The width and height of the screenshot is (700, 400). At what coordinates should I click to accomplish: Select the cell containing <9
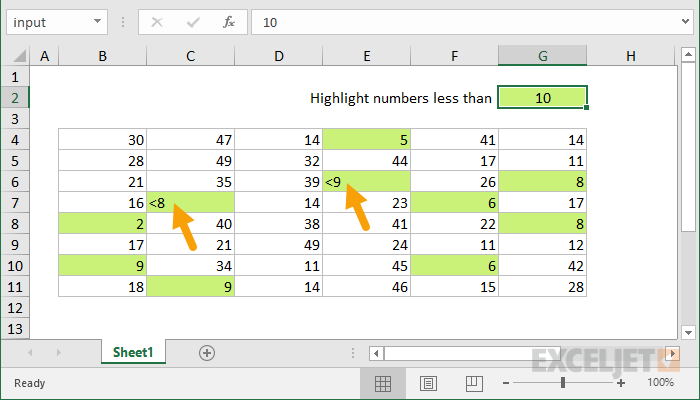click(367, 182)
